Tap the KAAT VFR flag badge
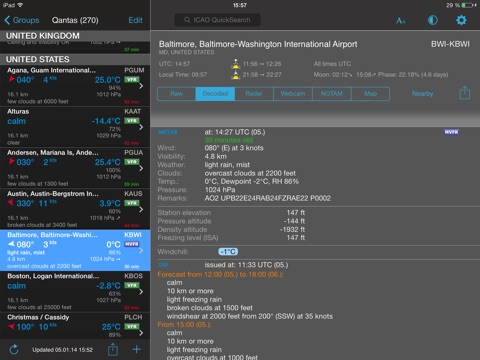This screenshot has width=480, height=360. pyautogui.click(x=132, y=121)
